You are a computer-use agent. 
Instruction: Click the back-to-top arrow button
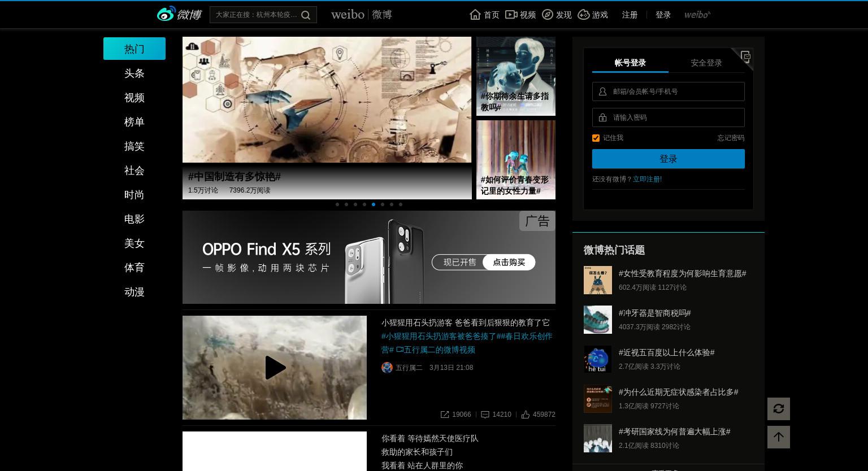point(779,437)
